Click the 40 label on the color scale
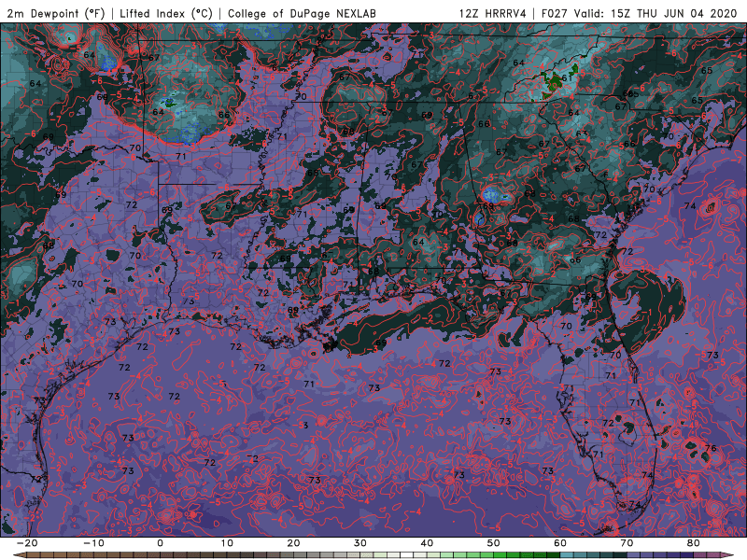 click(427, 543)
